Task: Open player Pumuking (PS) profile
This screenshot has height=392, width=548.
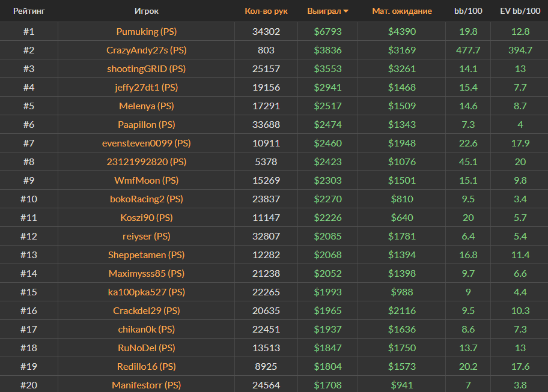Action: point(146,31)
